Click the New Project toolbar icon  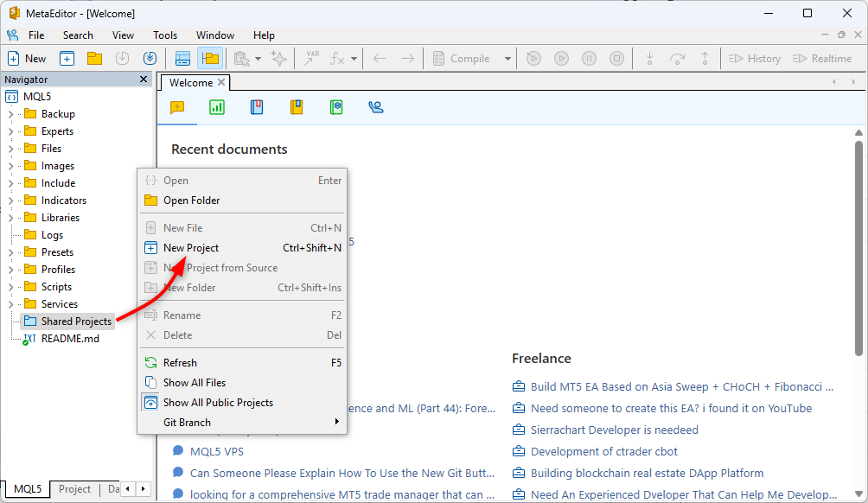(x=67, y=59)
